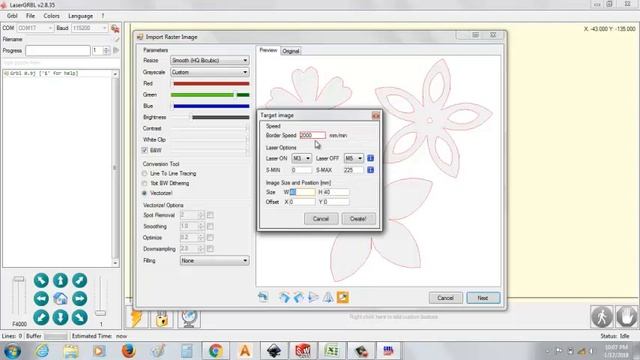Click the hand feed hold button

627,317
